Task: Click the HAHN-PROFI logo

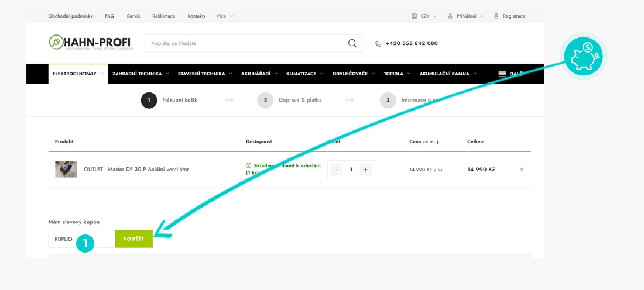Action: [x=90, y=43]
